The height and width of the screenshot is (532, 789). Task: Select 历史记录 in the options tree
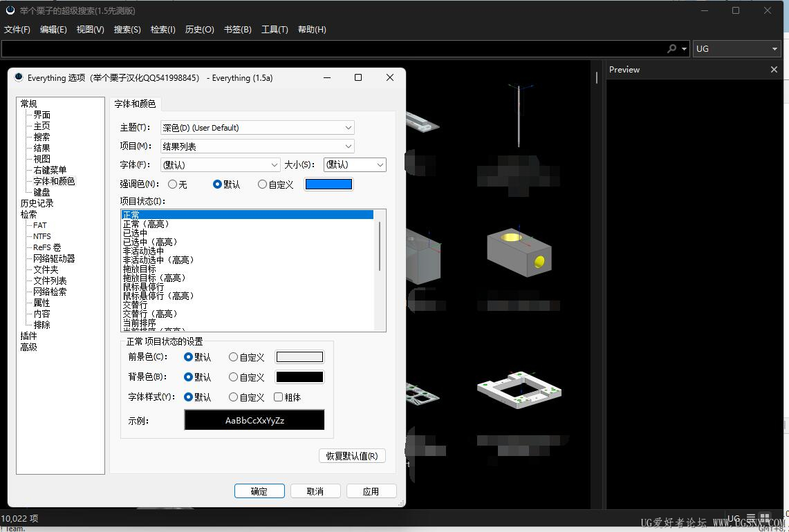click(x=37, y=203)
